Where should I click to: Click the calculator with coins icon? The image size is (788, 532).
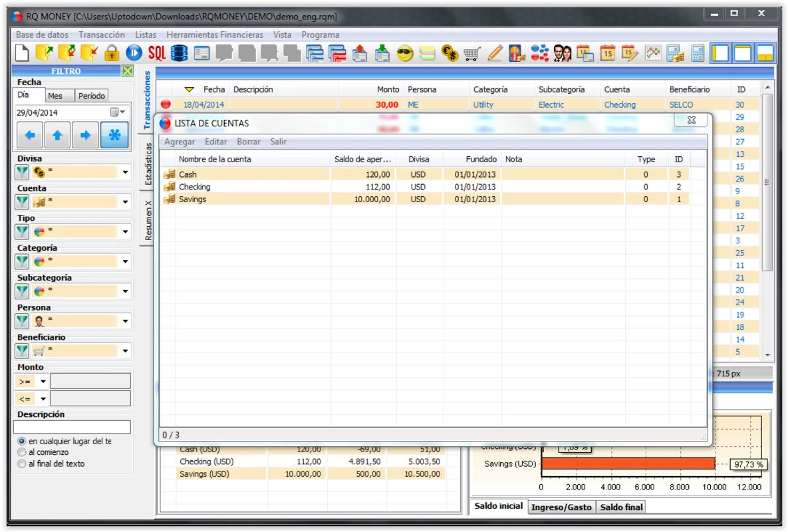(675, 53)
